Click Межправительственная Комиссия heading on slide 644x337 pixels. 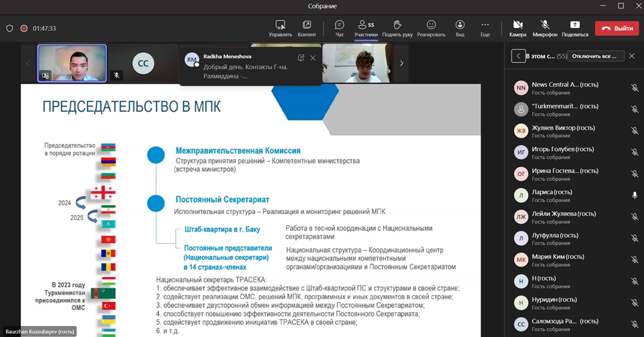pyautogui.click(x=238, y=151)
